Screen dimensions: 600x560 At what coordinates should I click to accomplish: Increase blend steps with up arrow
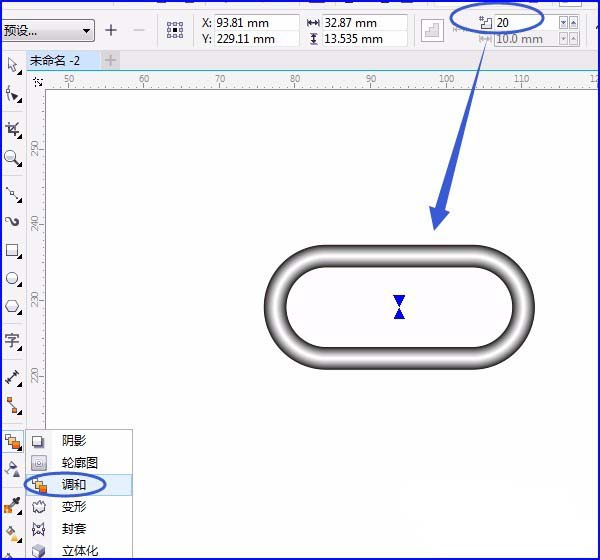click(x=573, y=23)
